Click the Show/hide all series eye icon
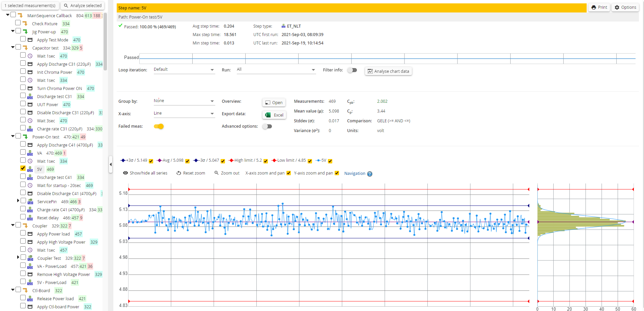The height and width of the screenshot is (311, 644). pyautogui.click(x=125, y=173)
